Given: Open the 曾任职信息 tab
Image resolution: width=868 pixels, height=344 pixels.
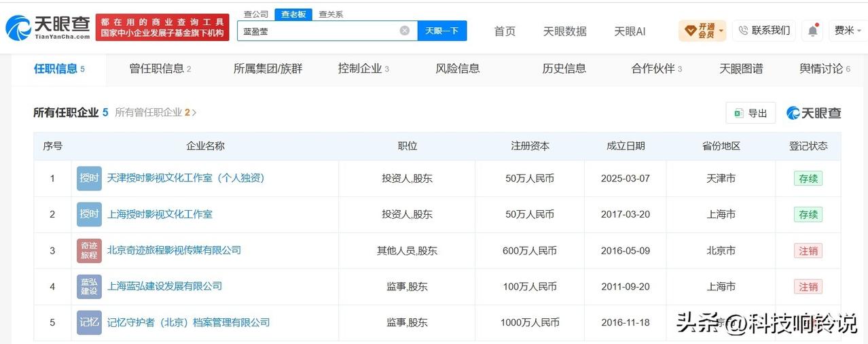Looking at the screenshot, I should click(x=160, y=69).
